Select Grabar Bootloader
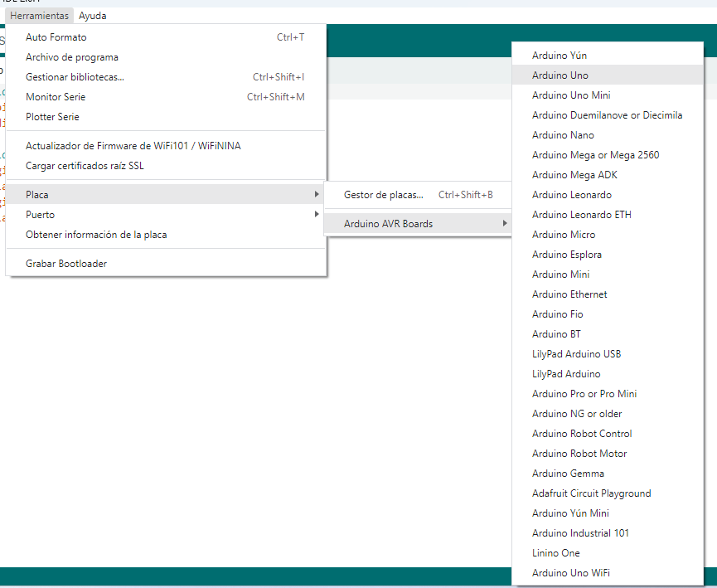The image size is (717, 588). 66,264
